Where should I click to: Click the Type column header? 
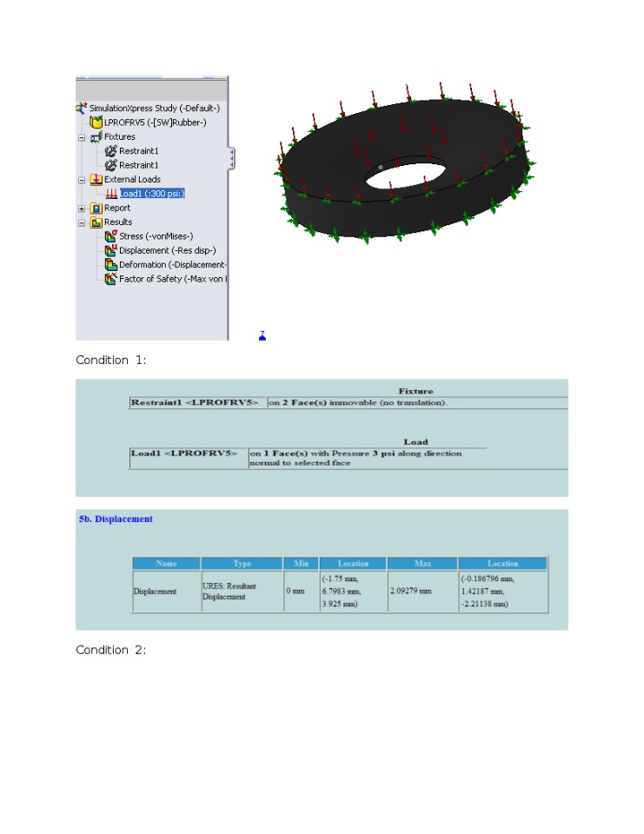(242, 563)
